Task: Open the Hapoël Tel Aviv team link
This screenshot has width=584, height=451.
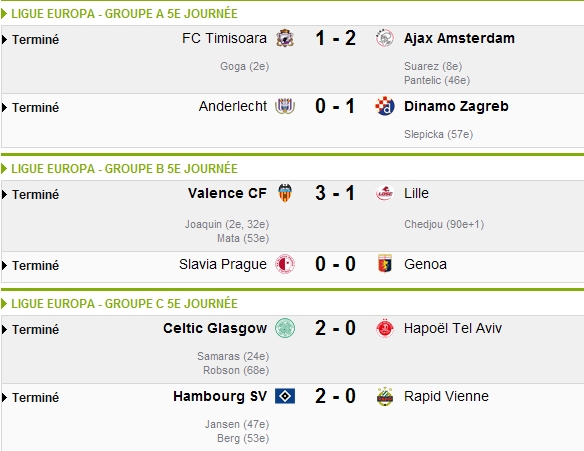Action: click(453, 328)
